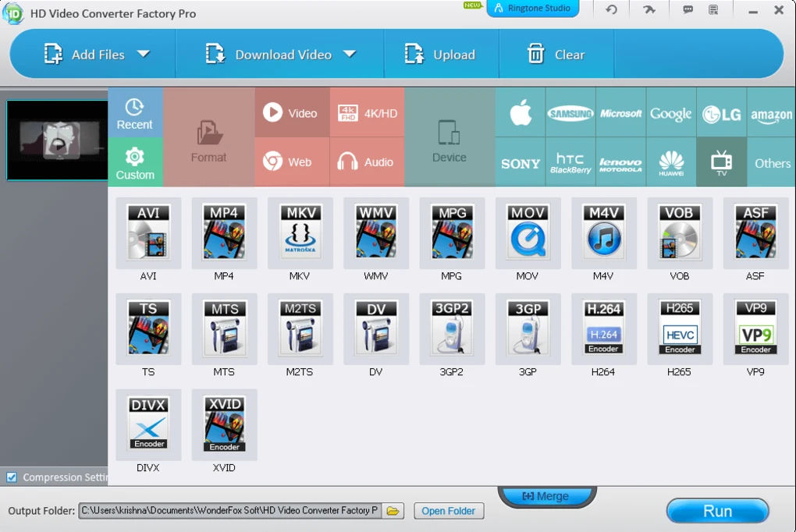Expand the Download Video dropdown arrow
The width and height of the screenshot is (796, 532).
(350, 54)
